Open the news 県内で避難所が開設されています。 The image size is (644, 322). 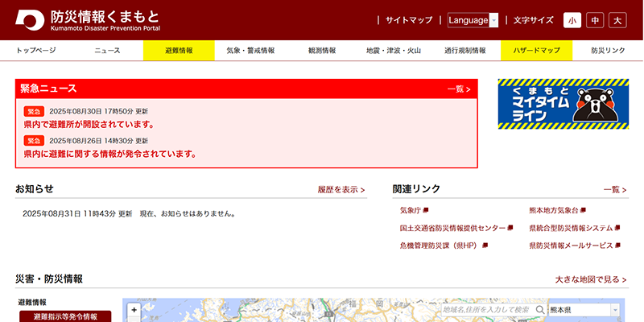(x=89, y=125)
